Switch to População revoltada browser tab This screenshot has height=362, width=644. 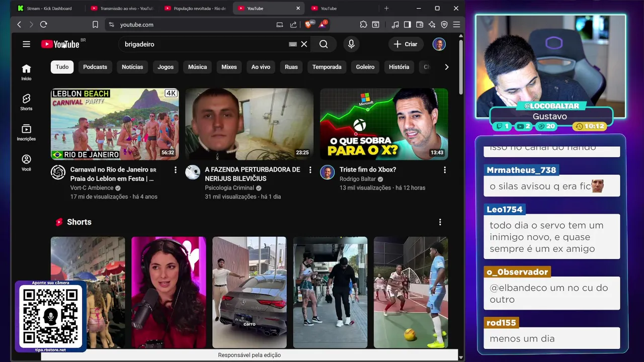(196, 8)
